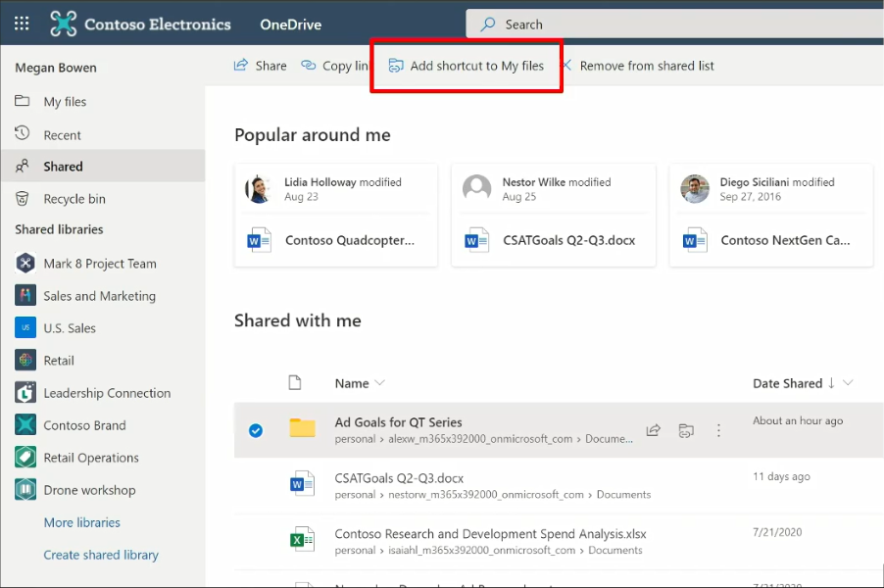This screenshot has height=588, width=884.
Task: Open the More libraries link
Action: (x=81, y=522)
